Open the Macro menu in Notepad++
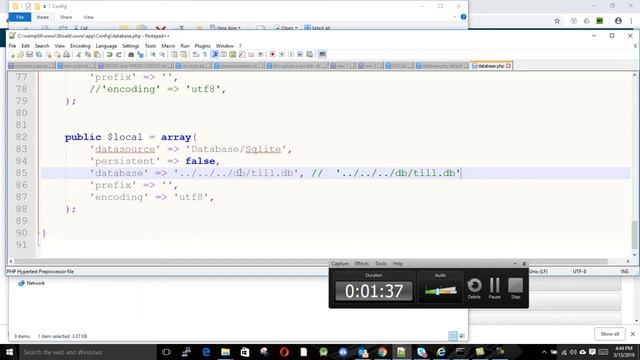640x360 pixels. [x=168, y=46]
